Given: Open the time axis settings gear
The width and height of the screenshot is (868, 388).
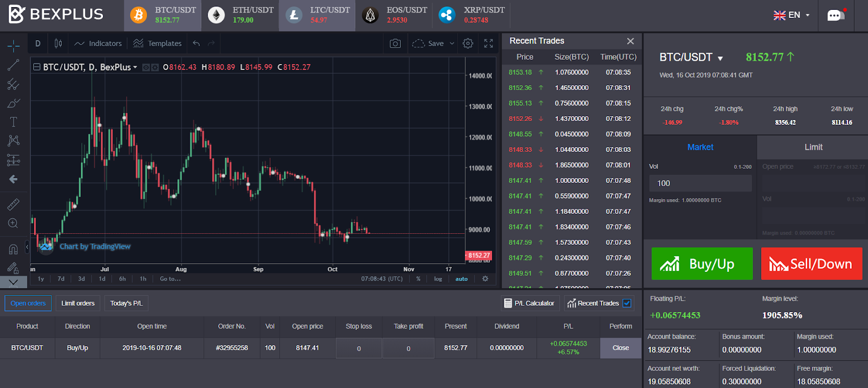Looking at the screenshot, I should coord(486,279).
